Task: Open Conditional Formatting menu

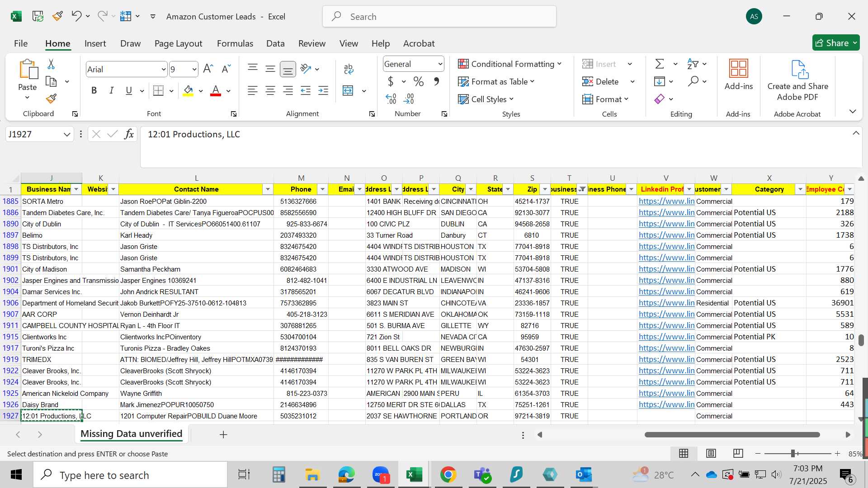Action: [509, 64]
